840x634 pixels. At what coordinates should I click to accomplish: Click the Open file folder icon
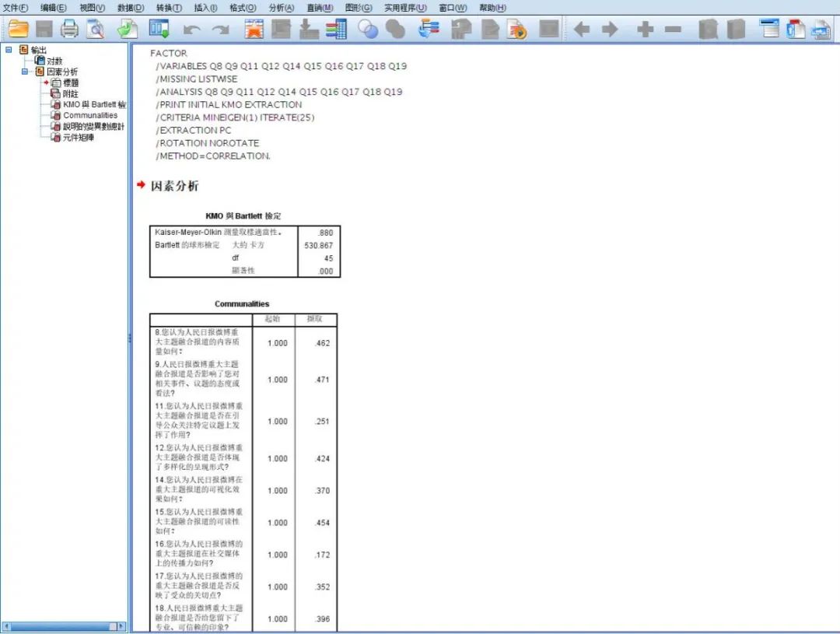[18, 30]
